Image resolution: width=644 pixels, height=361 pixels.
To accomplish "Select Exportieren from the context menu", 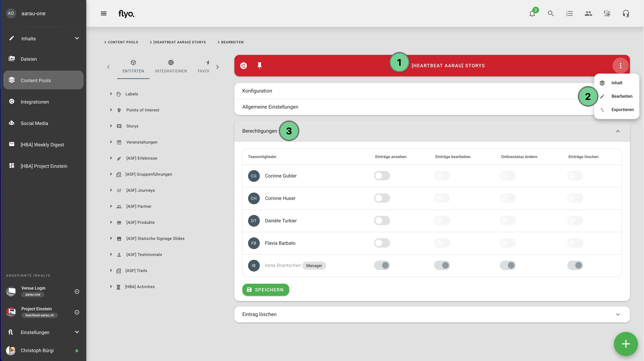I will [622, 110].
